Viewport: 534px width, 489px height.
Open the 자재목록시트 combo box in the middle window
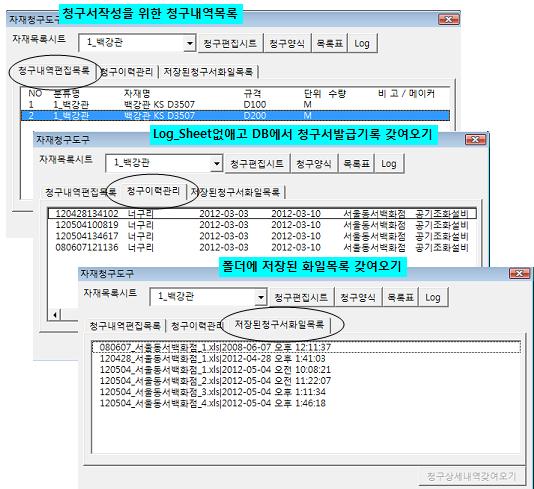pos(217,164)
